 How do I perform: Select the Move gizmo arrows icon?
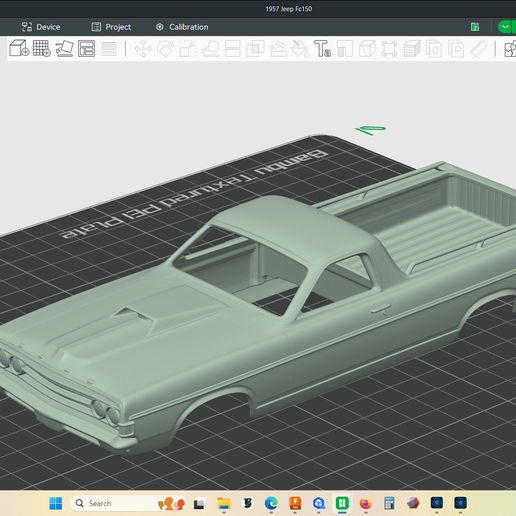[x=143, y=49]
